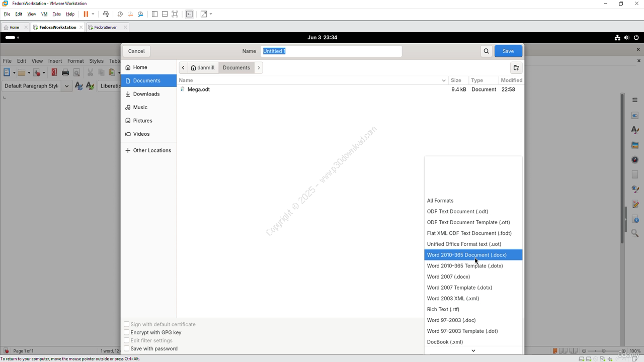This screenshot has width=644, height=362.
Task: Sort files by the Modified column header
Action: coord(511,80)
